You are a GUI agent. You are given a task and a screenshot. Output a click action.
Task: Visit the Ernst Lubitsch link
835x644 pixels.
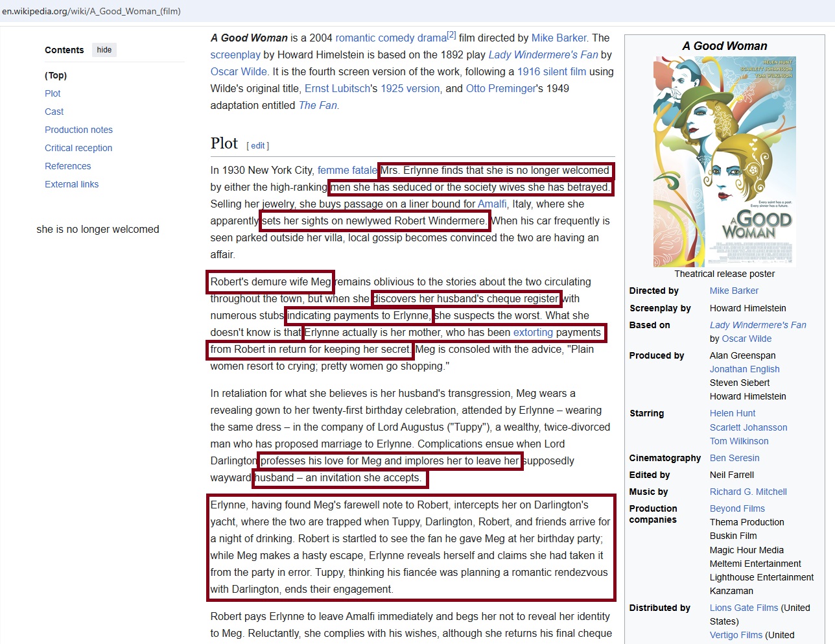(337, 89)
